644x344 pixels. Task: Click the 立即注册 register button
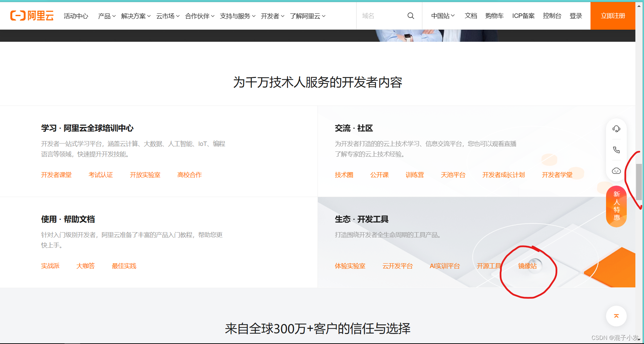coord(613,16)
